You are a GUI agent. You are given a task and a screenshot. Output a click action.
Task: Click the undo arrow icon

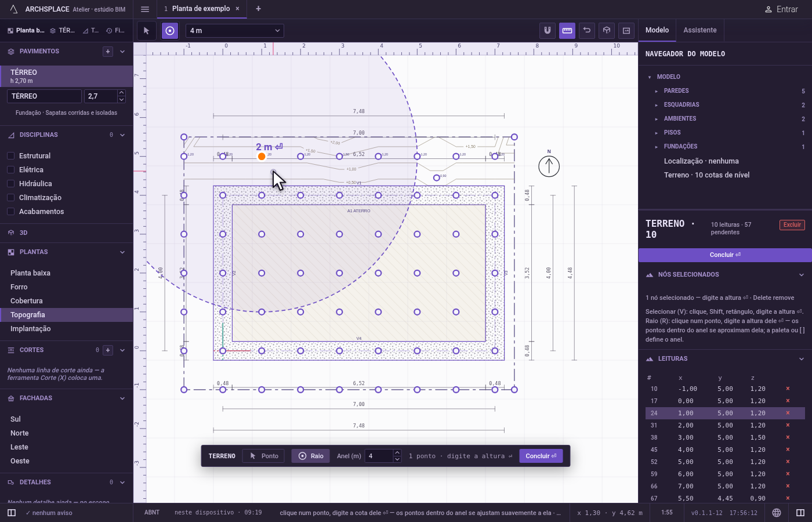pyautogui.click(x=587, y=31)
